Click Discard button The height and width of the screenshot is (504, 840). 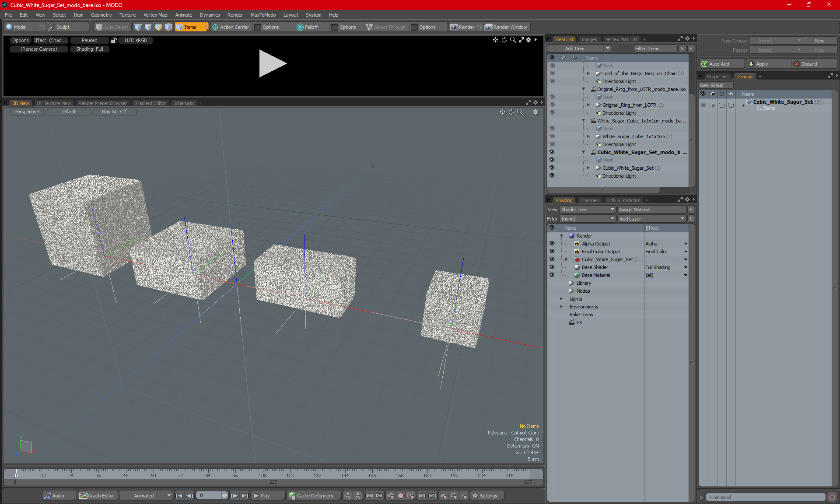(814, 64)
